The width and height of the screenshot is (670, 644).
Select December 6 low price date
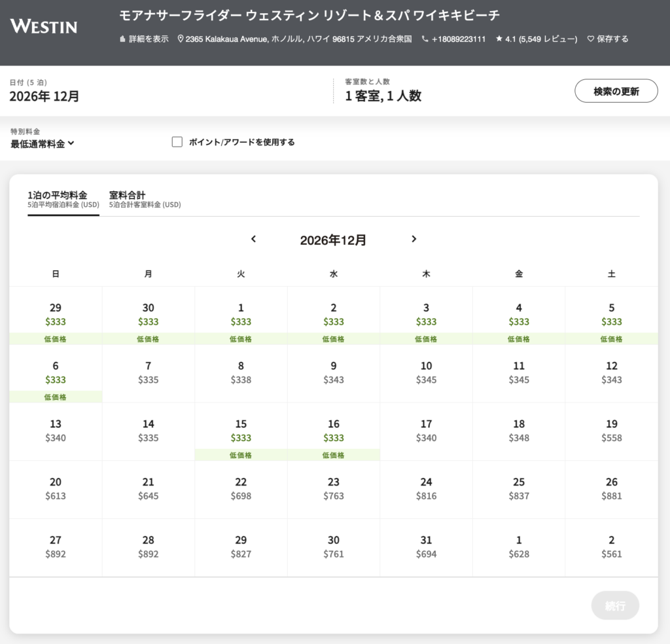click(x=56, y=374)
